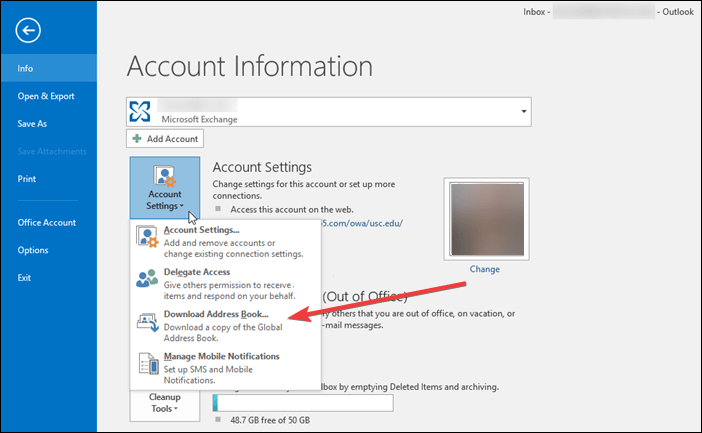Click the green plus Add Account icon
The image size is (702, 433).
pos(137,138)
